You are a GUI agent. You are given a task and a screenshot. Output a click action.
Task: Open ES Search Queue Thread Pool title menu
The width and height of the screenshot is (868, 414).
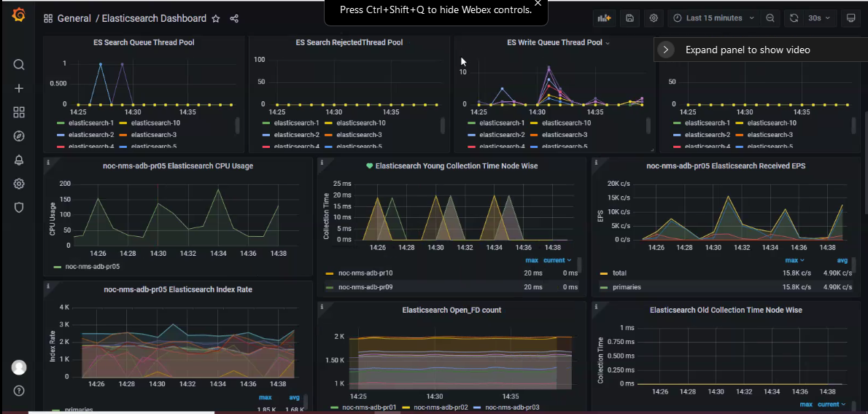click(144, 42)
